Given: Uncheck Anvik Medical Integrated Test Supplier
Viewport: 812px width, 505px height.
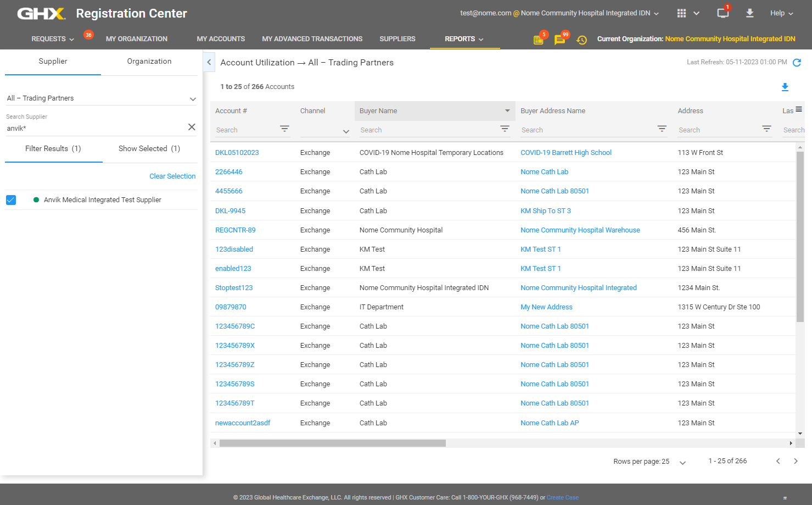Looking at the screenshot, I should click(11, 200).
